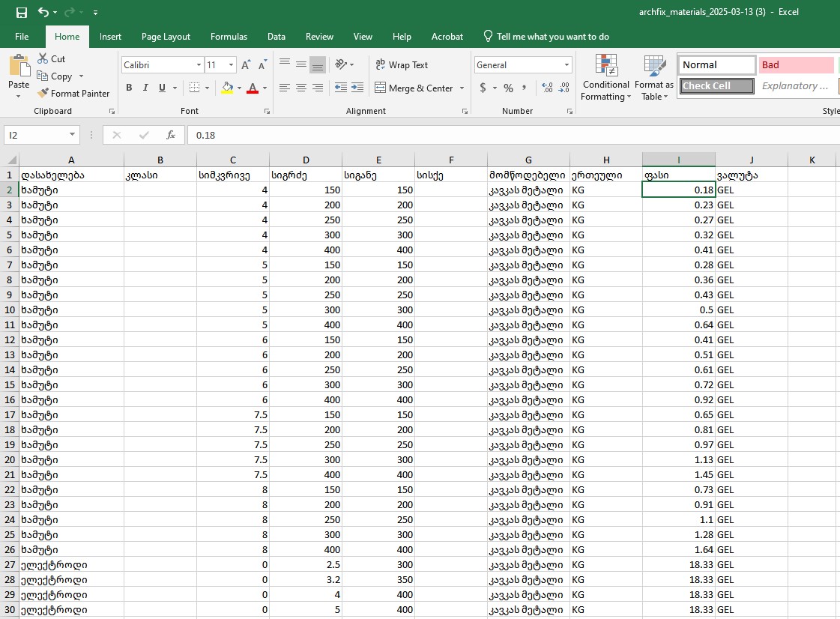Click the Merge & Center button
This screenshot has height=619, width=840.
pos(414,88)
